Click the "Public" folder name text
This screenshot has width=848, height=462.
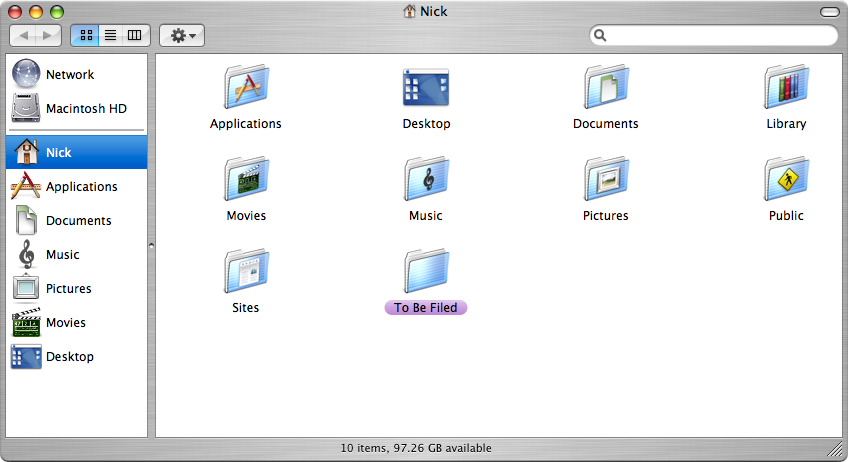click(786, 215)
